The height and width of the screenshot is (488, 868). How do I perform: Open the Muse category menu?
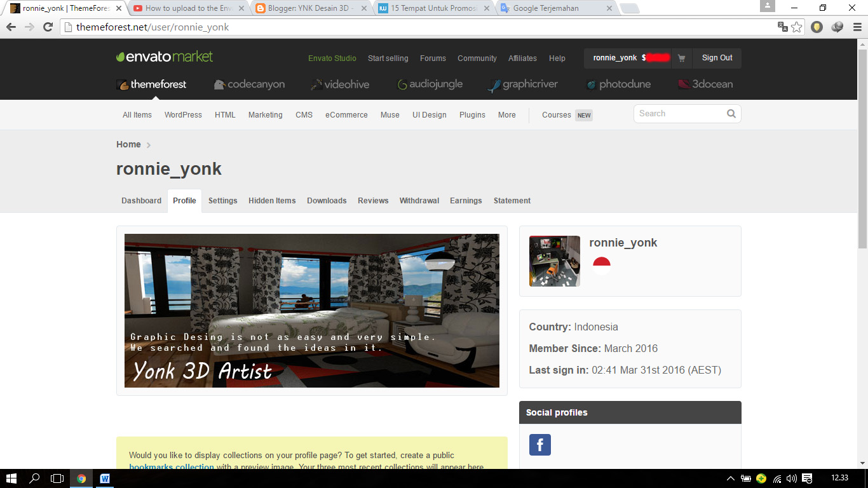click(390, 115)
